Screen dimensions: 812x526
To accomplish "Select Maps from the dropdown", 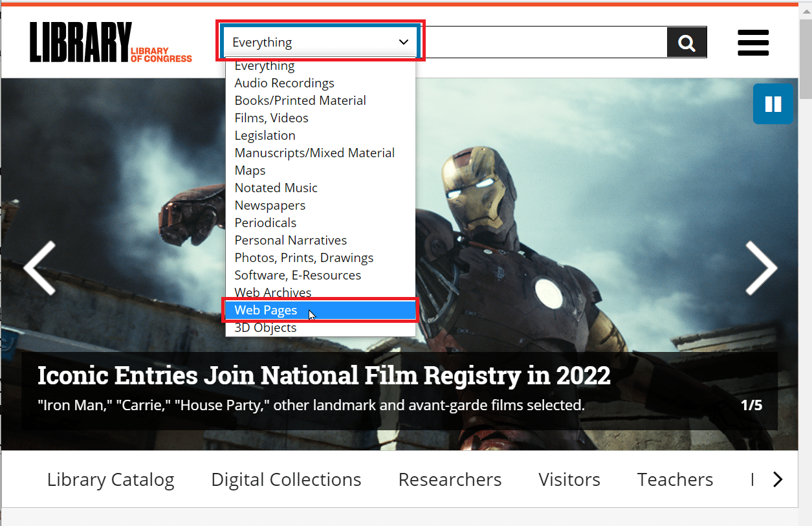I will pyautogui.click(x=320, y=170).
